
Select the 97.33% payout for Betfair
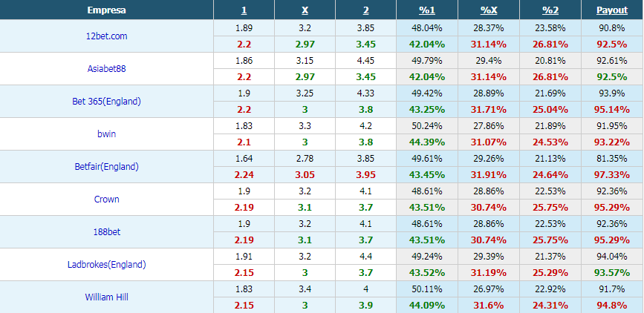tap(612, 175)
